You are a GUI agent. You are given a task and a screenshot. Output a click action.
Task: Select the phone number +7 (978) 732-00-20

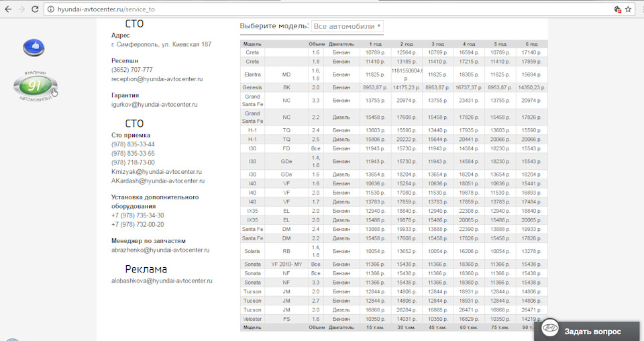pos(138,224)
